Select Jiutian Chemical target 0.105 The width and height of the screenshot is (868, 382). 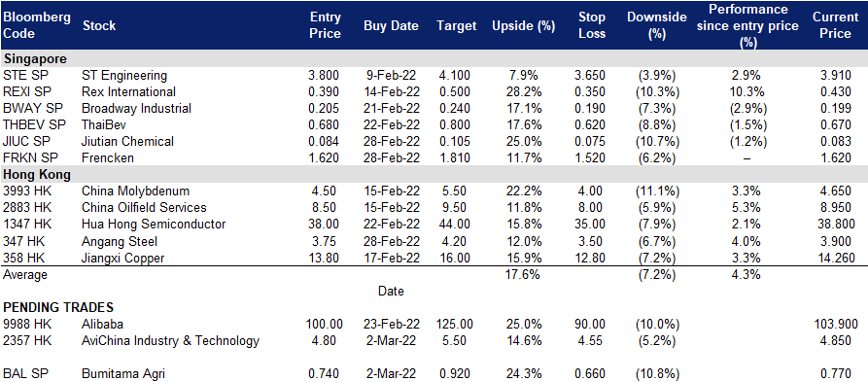coord(456,142)
